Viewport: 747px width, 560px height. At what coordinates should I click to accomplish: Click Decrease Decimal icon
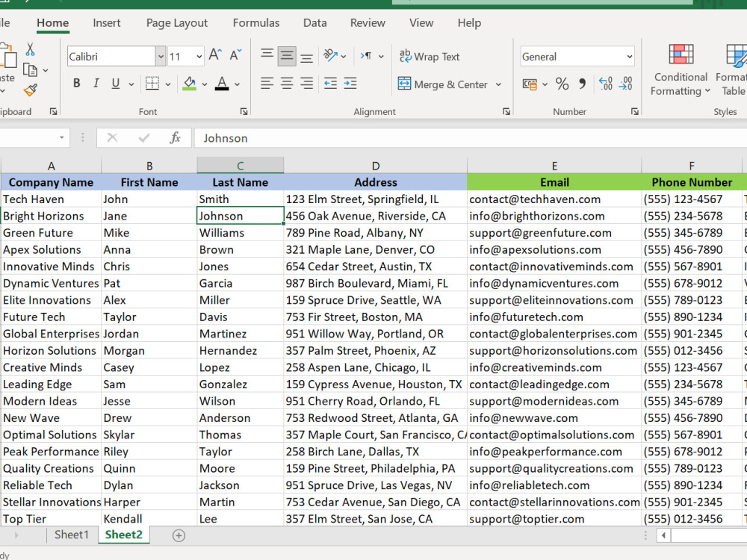click(x=625, y=84)
